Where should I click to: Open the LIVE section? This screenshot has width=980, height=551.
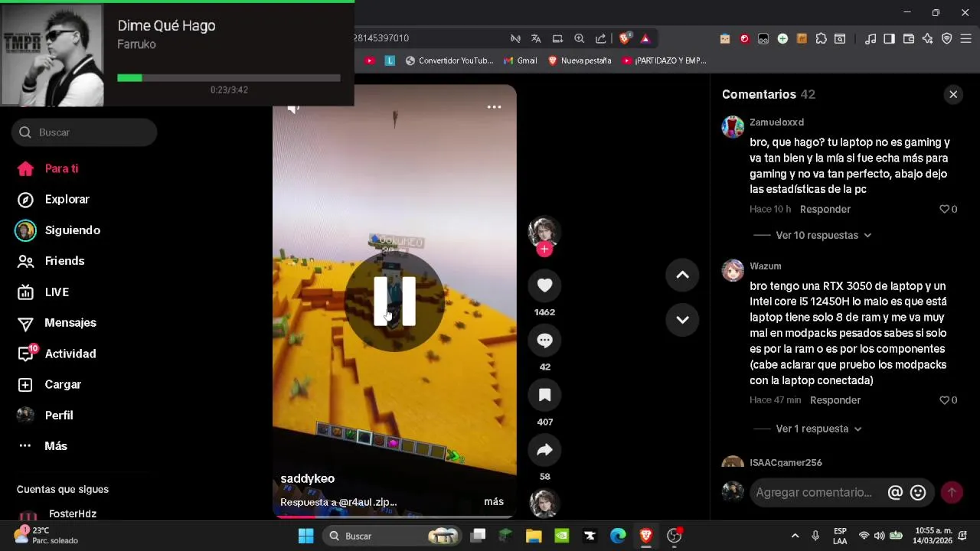[43, 292]
